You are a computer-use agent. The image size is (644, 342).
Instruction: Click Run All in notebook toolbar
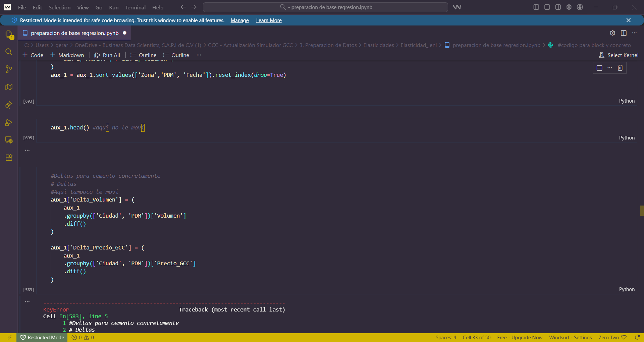coord(107,55)
